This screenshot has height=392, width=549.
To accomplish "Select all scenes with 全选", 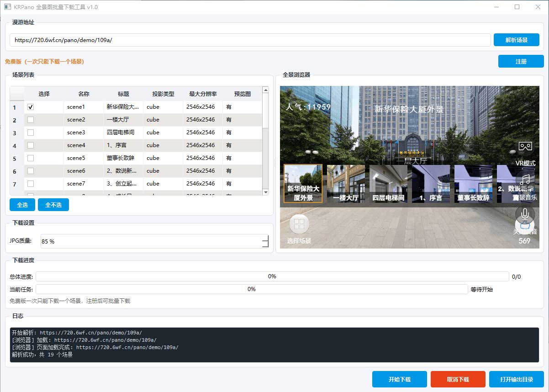I will [x=22, y=205].
